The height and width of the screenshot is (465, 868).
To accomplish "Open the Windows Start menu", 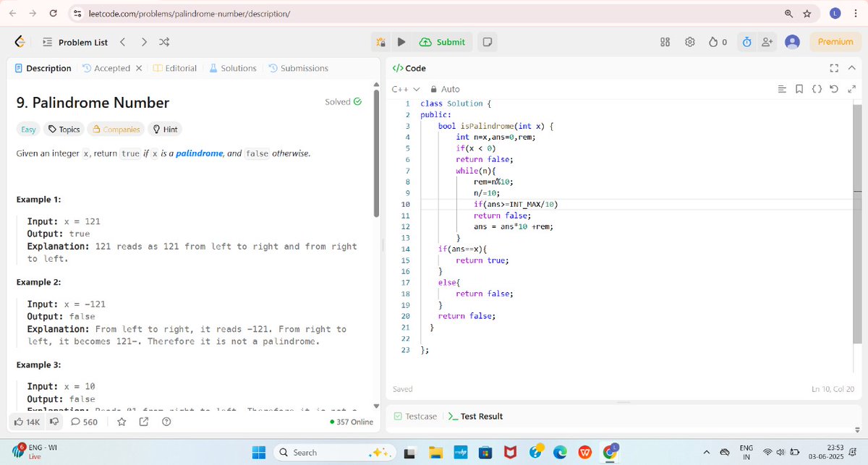I will click(x=258, y=453).
